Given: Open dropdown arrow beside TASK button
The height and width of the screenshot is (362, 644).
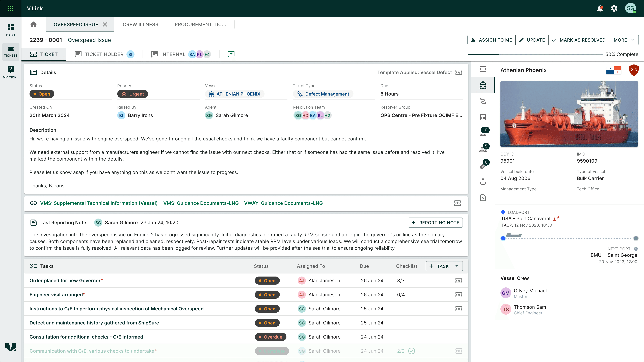Looking at the screenshot, I should tap(457, 266).
